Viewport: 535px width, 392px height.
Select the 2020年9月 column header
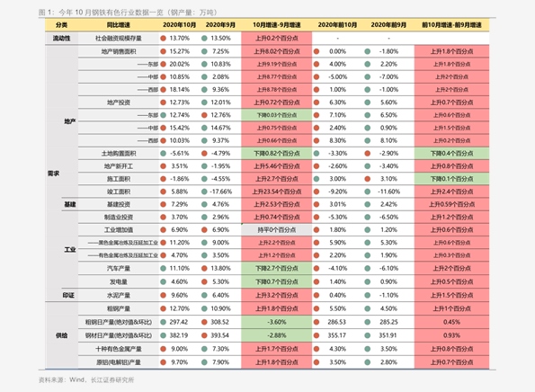click(x=220, y=25)
